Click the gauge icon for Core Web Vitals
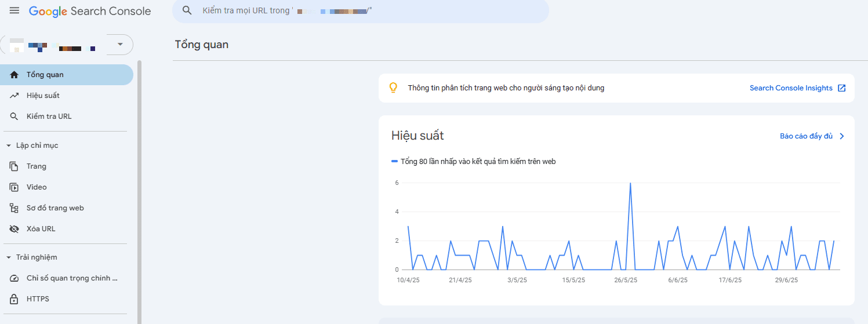This screenshot has width=868, height=324. tap(14, 278)
